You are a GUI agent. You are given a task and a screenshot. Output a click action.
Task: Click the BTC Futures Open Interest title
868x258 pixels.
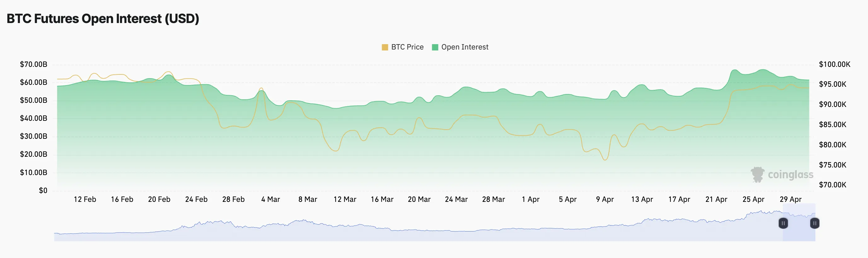(x=103, y=19)
